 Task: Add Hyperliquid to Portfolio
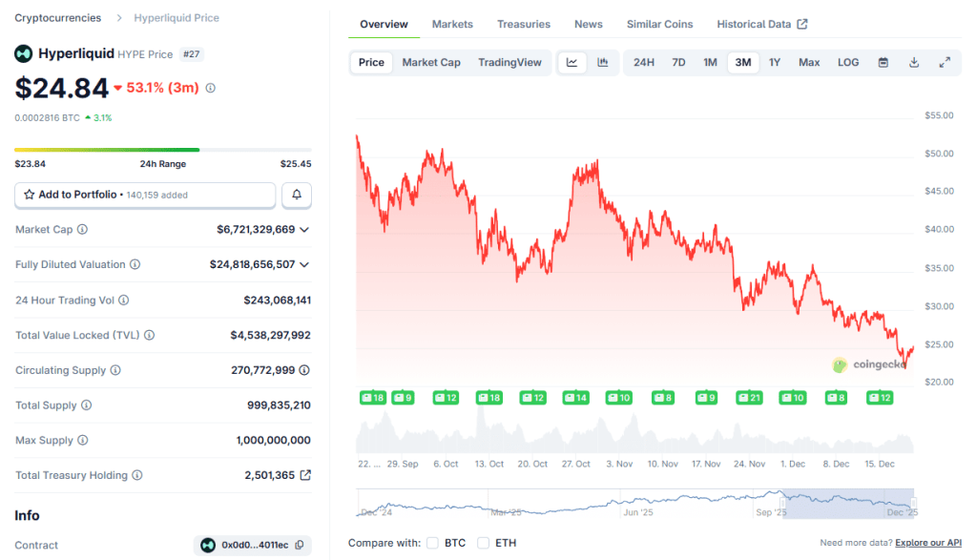pos(144,195)
